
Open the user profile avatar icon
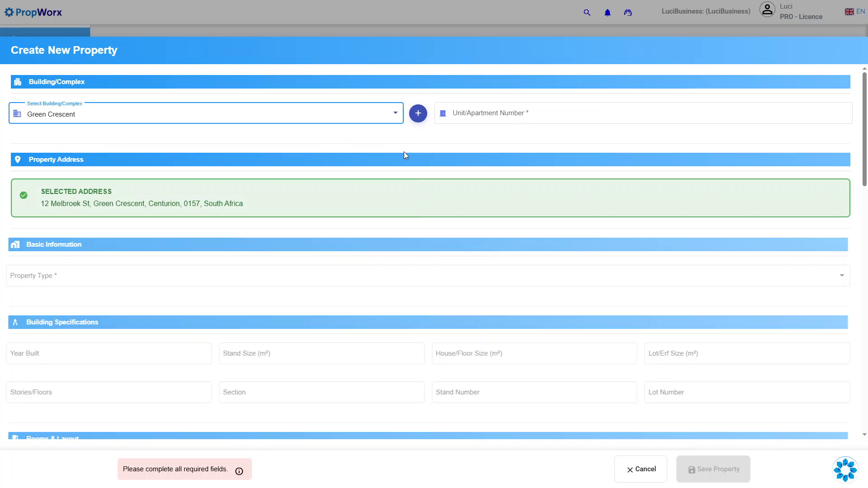click(767, 9)
